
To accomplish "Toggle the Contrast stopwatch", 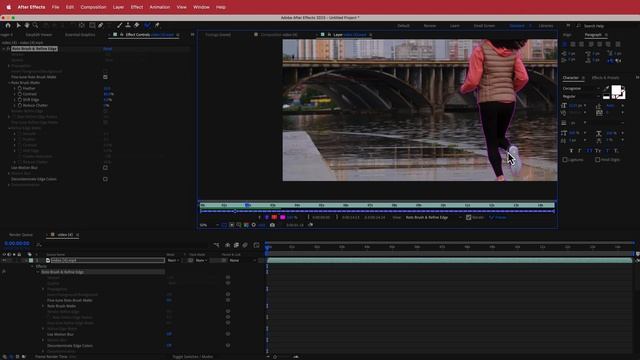I will (x=20, y=94).
